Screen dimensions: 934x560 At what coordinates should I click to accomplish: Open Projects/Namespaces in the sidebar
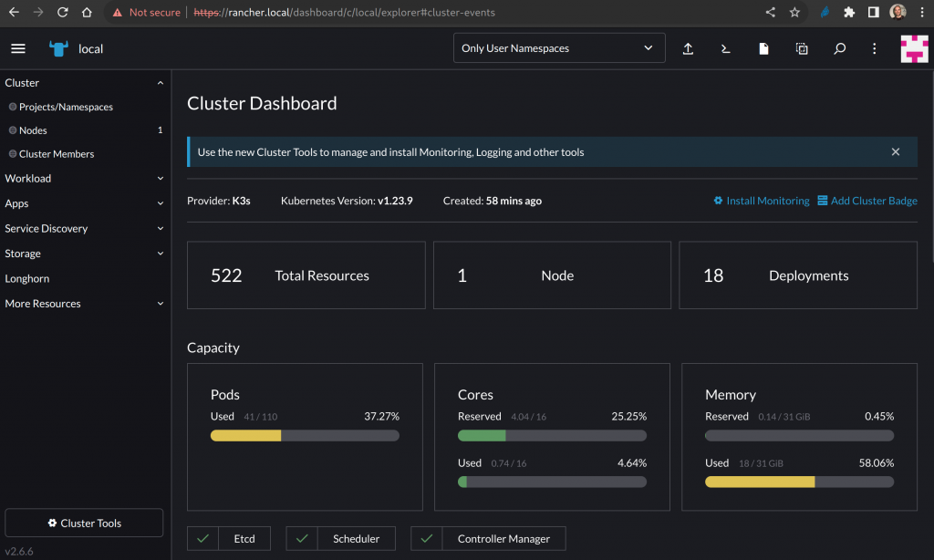[66, 107]
